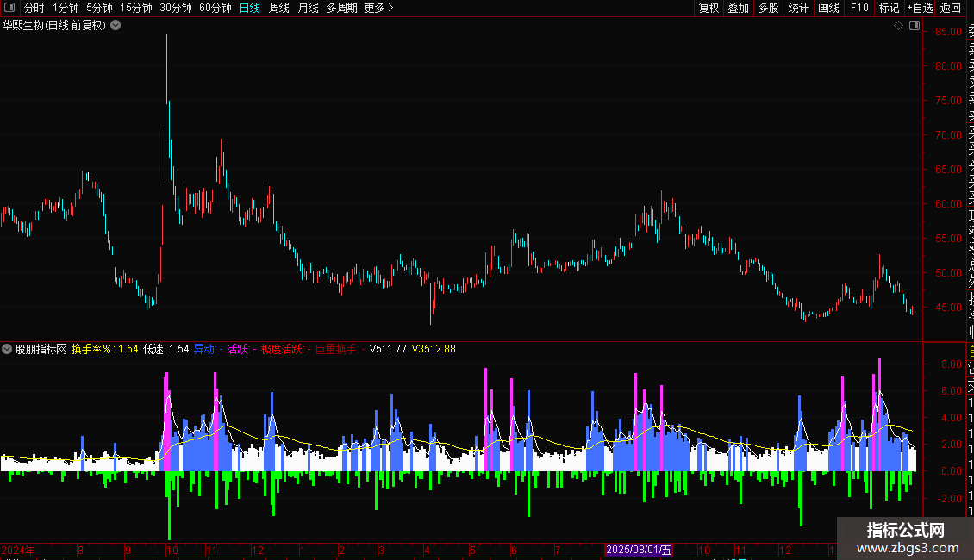Open indicator dropdown beside 股朋指标网

coord(7,349)
